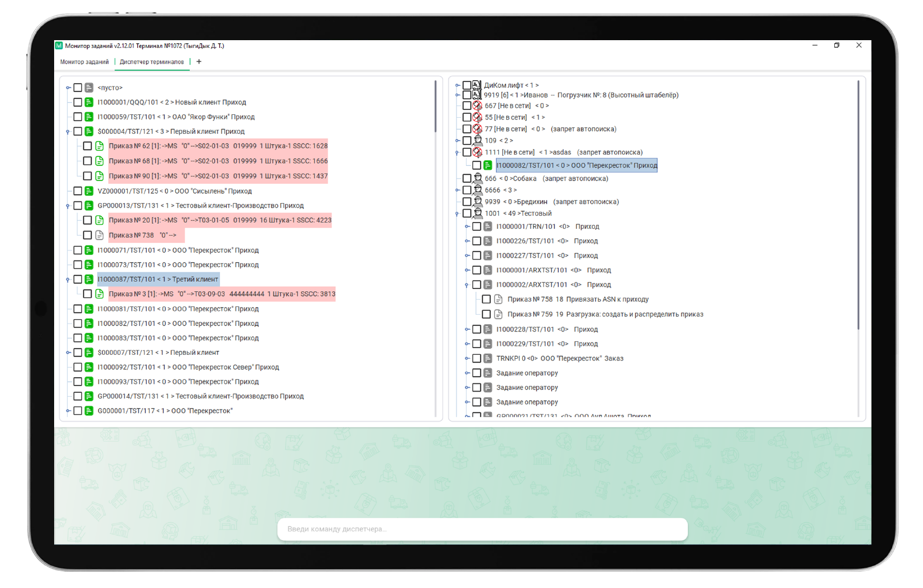The image size is (923, 588).
Task: Select row I1000081/TST/101 Перекресток Приход
Action: pyautogui.click(x=178, y=309)
